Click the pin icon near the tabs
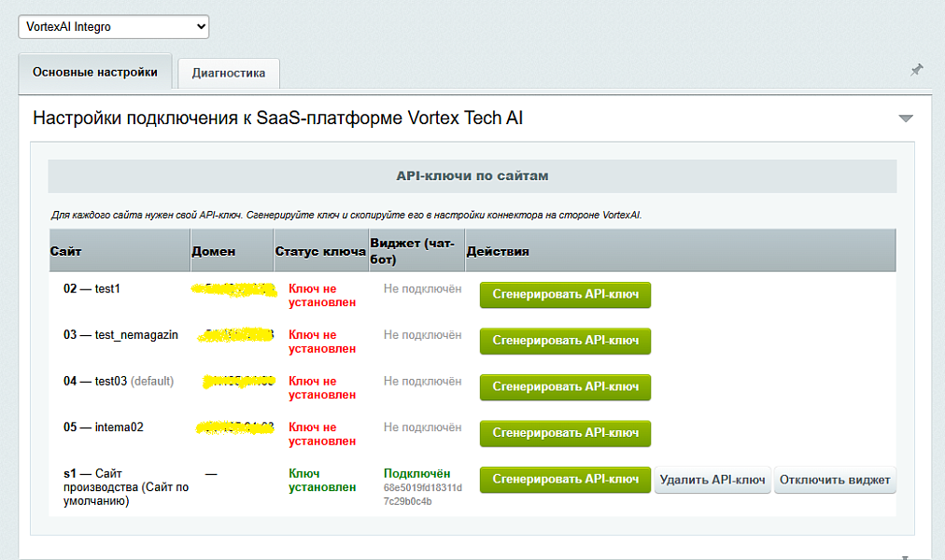This screenshot has width=945, height=560. pyautogui.click(x=916, y=70)
